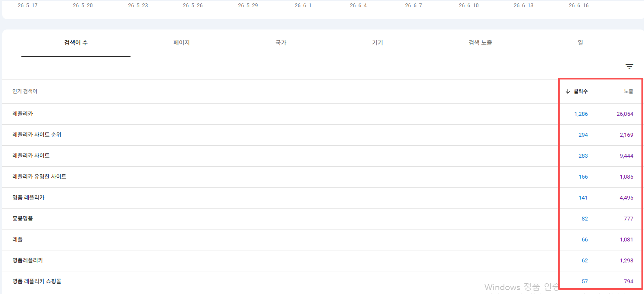
Task: Click the 26. 6. 1. chart date label
Action: [303, 6]
